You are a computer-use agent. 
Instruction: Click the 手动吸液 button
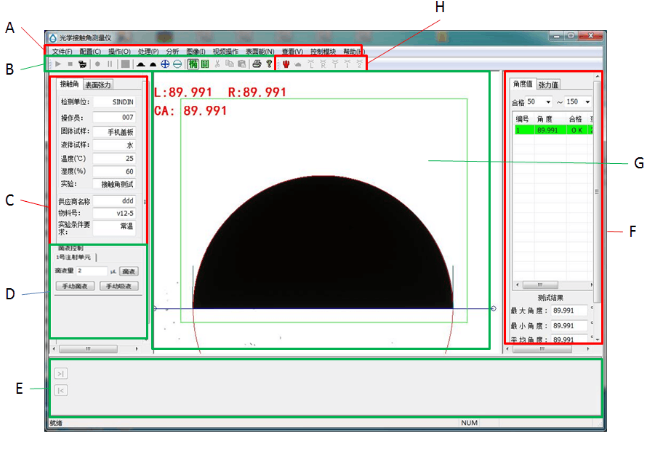click(x=119, y=286)
